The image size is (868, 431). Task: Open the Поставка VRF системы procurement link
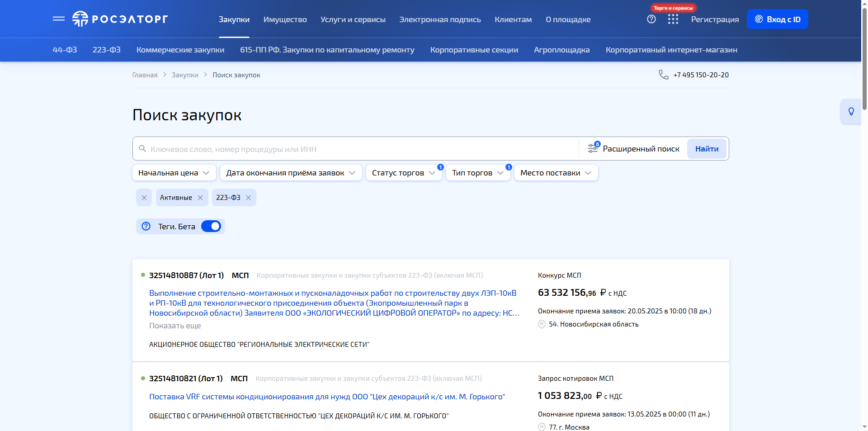pos(327,397)
